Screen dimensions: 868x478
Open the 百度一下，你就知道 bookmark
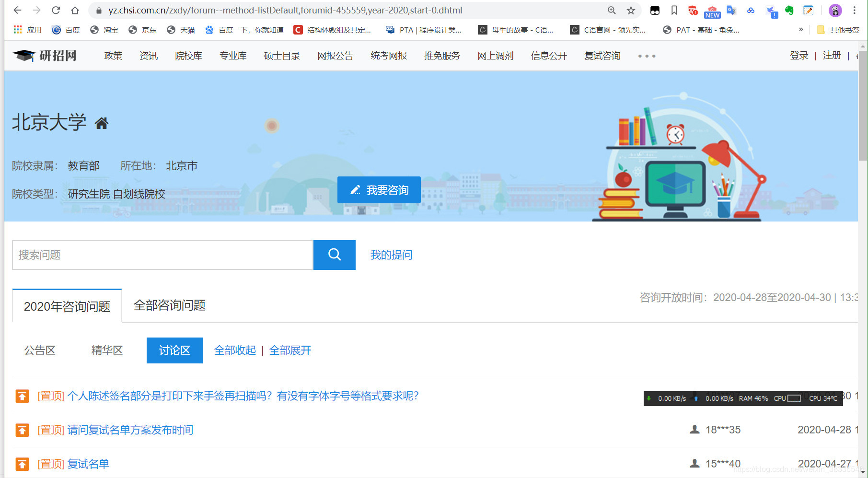tap(244, 30)
